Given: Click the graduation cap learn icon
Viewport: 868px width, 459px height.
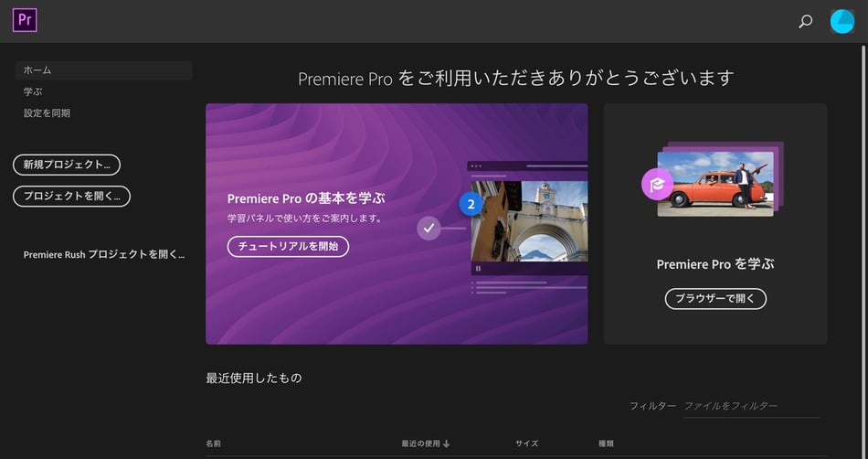Looking at the screenshot, I should coord(657,185).
